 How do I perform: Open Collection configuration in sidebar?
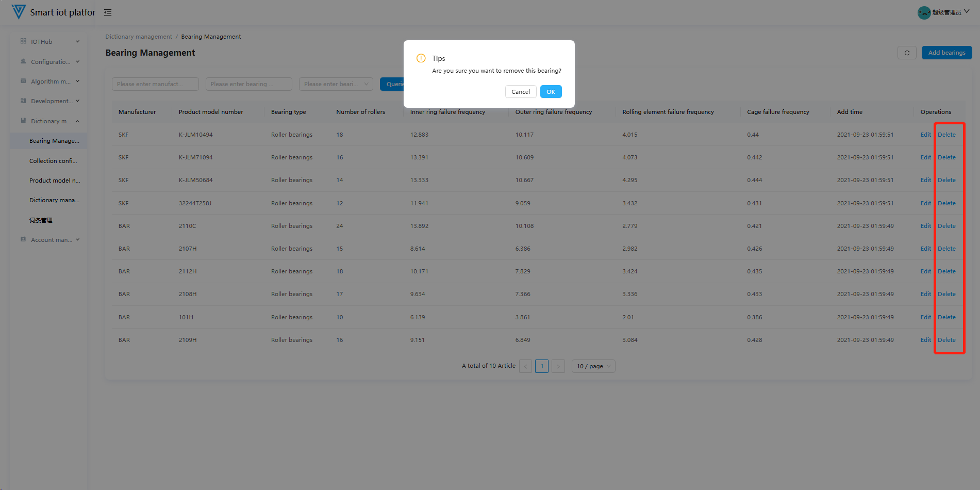tap(48, 161)
